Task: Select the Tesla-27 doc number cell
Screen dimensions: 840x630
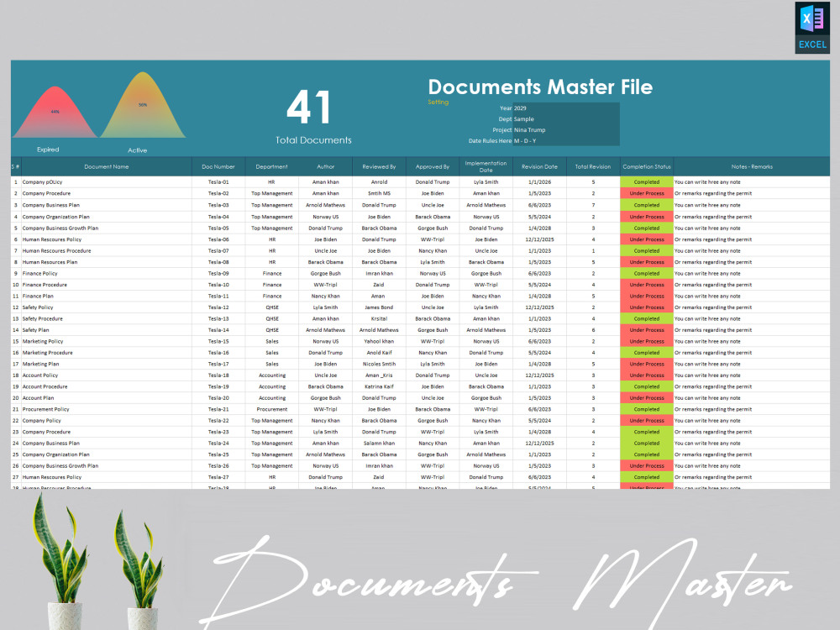Action: 218,477
